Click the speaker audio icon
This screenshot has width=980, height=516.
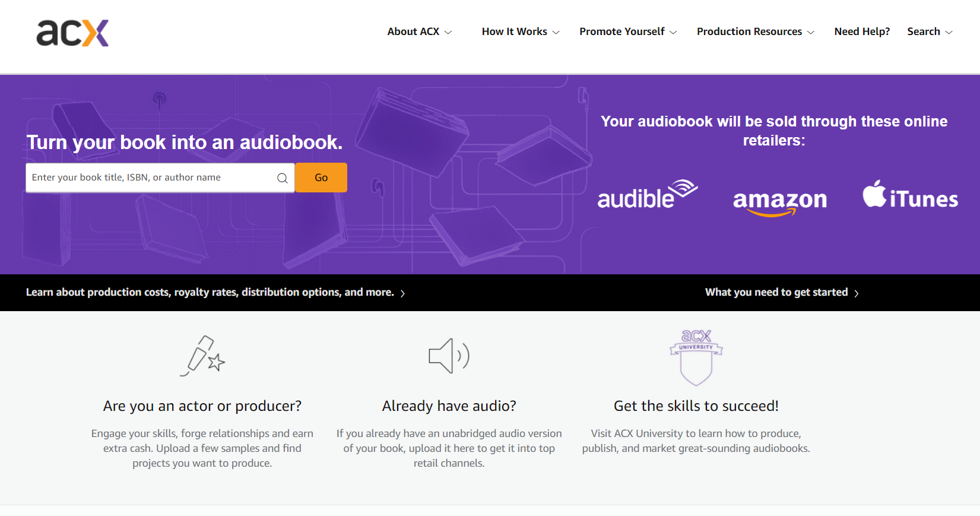click(x=449, y=356)
